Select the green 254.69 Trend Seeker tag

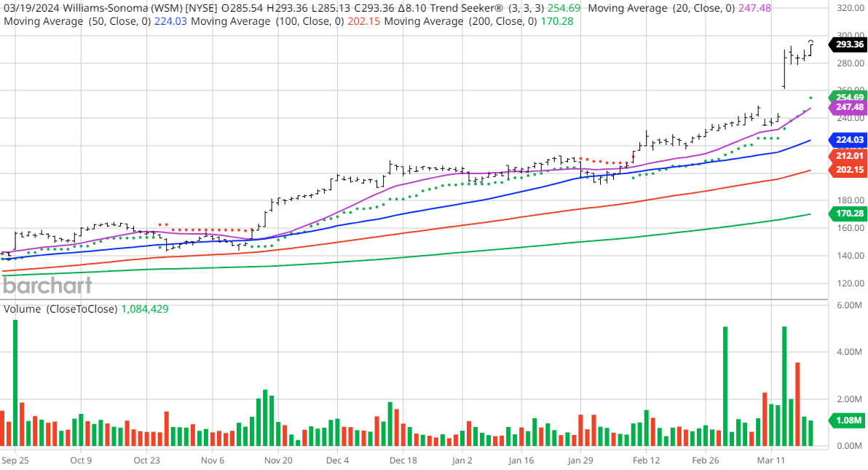click(x=848, y=97)
